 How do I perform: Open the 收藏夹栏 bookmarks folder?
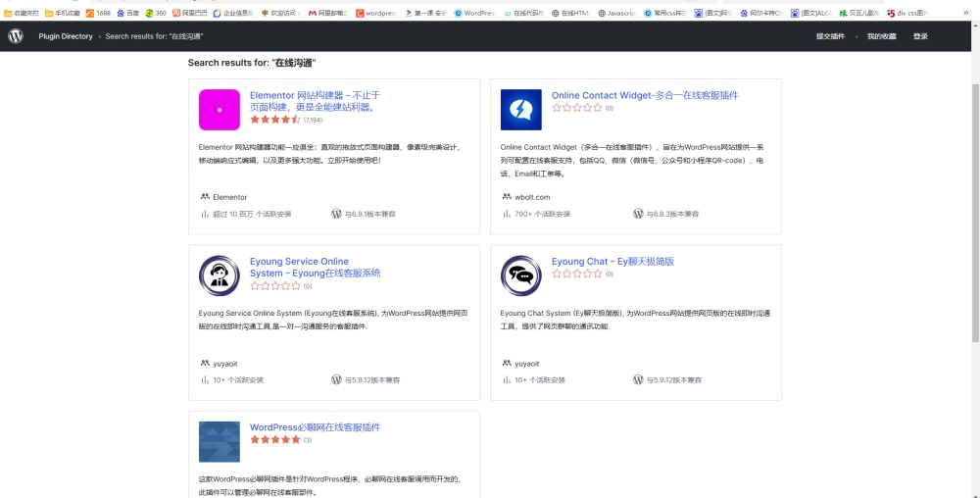click(21, 13)
